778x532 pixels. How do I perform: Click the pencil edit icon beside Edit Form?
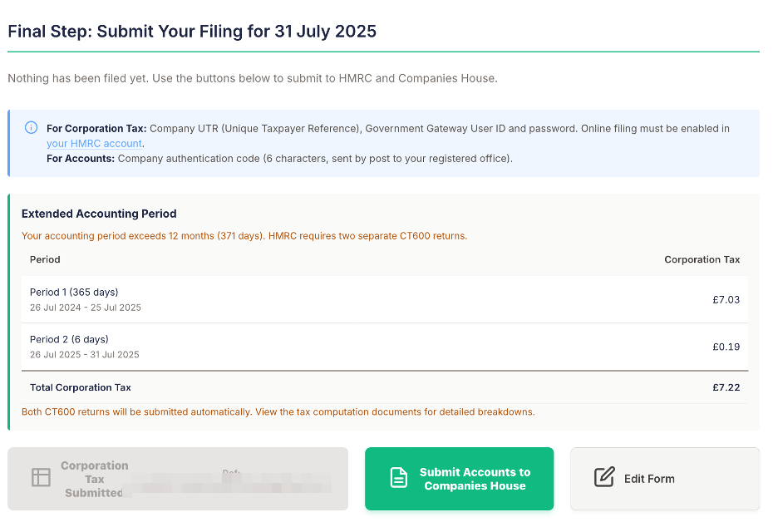[x=604, y=477]
